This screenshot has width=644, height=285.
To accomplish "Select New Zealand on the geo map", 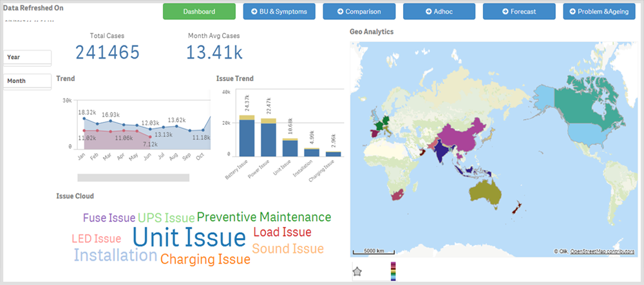I will click(516, 208).
